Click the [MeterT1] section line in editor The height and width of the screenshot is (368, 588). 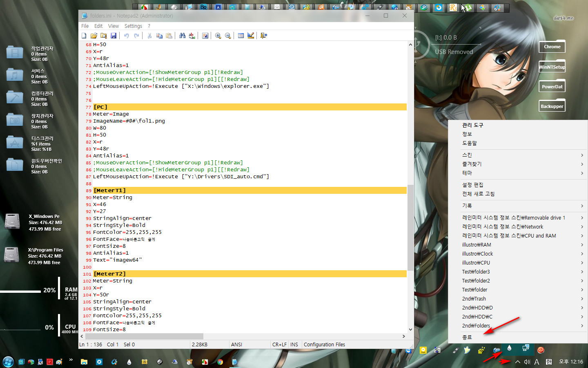(249, 191)
